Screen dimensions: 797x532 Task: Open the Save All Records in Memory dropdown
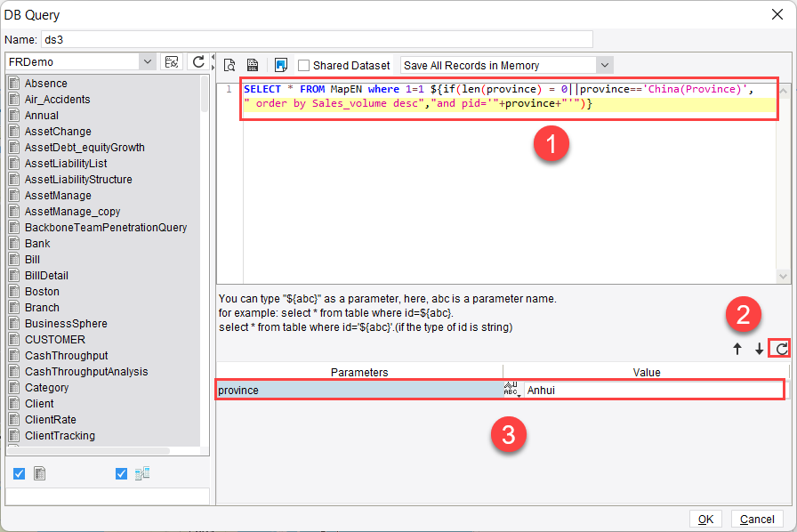(603, 64)
